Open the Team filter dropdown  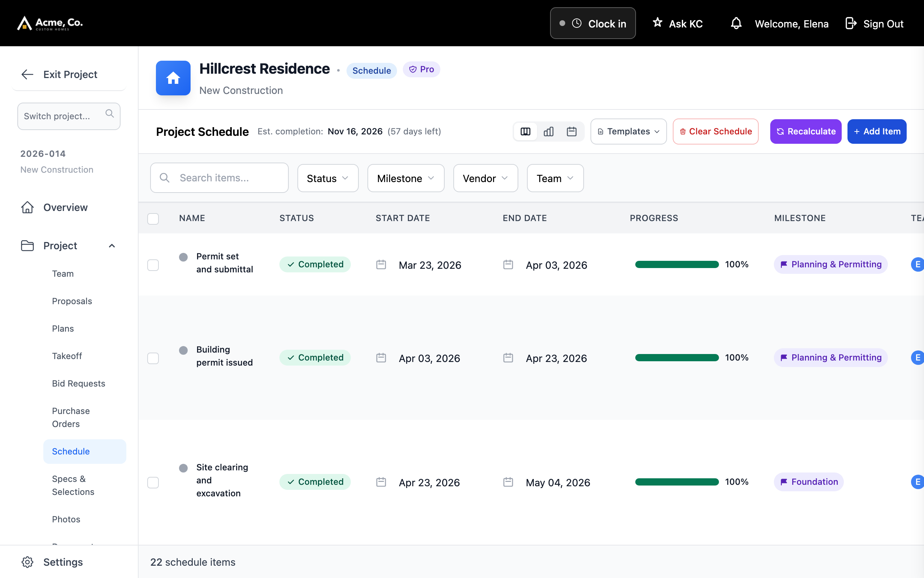click(x=555, y=178)
